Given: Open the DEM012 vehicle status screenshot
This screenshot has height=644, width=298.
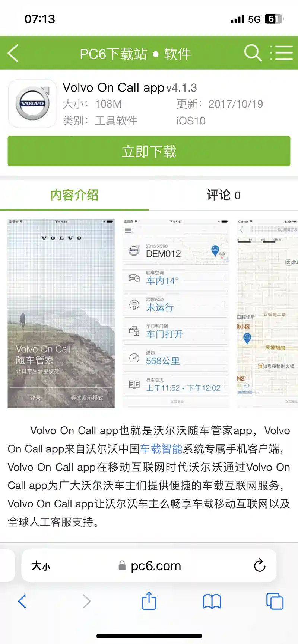Looking at the screenshot, I should (176, 313).
